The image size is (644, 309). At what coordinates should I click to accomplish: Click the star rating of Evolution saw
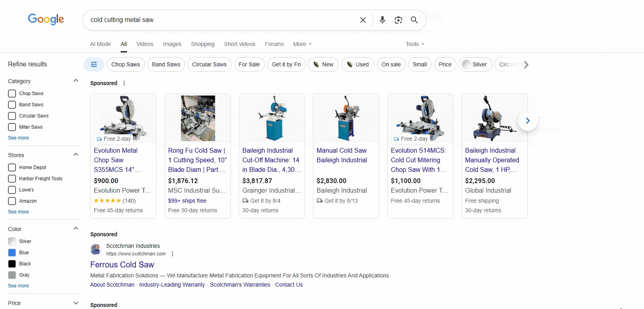(107, 201)
